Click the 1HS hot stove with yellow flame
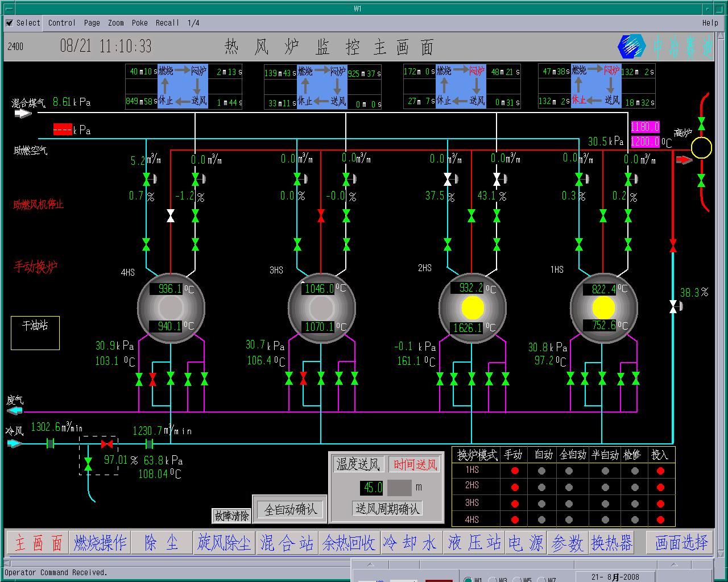Screen dimensions: 728x582 (x=603, y=307)
